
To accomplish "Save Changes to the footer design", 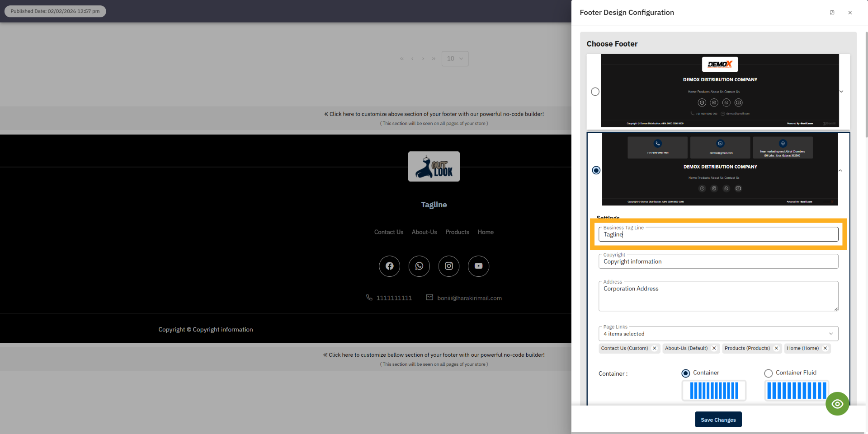I will click(x=718, y=420).
